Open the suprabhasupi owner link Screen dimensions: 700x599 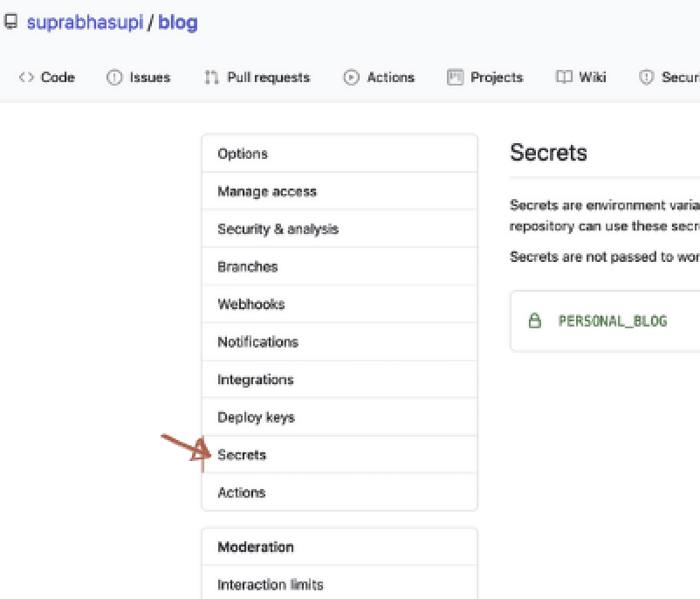coord(85,23)
